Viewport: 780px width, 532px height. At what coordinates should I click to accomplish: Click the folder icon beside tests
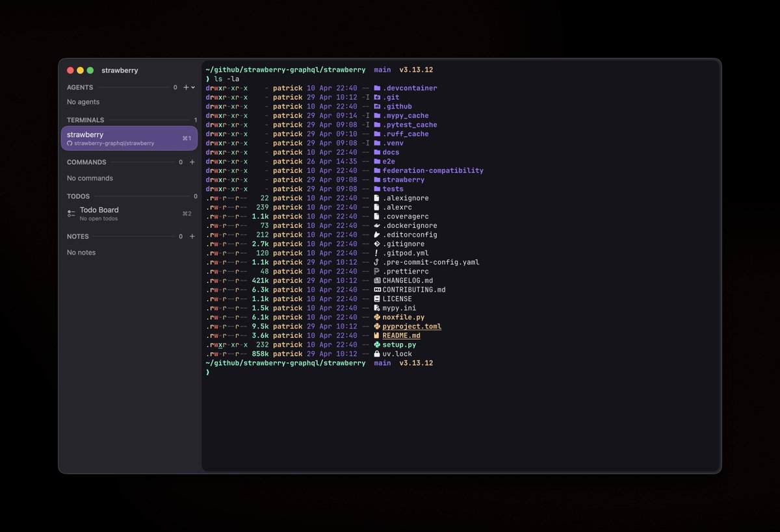click(x=377, y=188)
